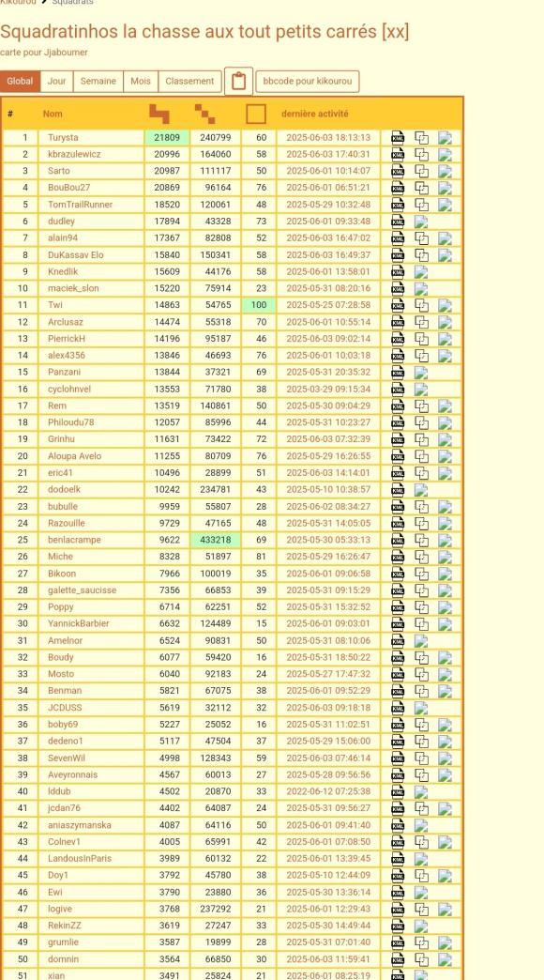Open the map image icon for Turysta
544x980 pixels.
click(x=445, y=137)
